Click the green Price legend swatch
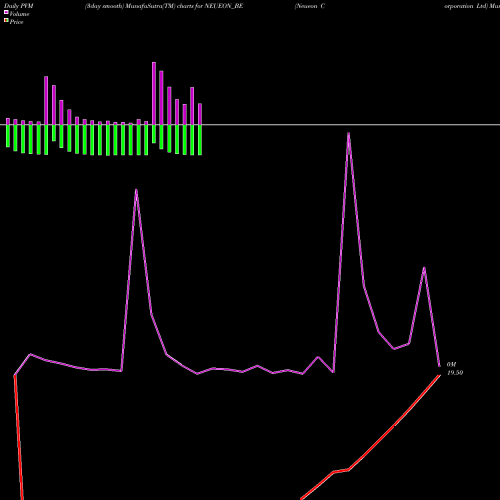The width and height of the screenshot is (500, 500). (x=6, y=21)
